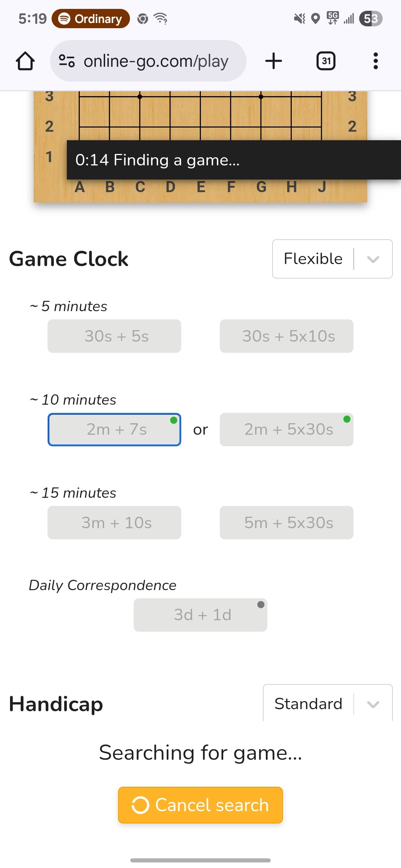This screenshot has width=401, height=868.
Task: Select the 2m + 5x30s time control
Action: coord(287,430)
